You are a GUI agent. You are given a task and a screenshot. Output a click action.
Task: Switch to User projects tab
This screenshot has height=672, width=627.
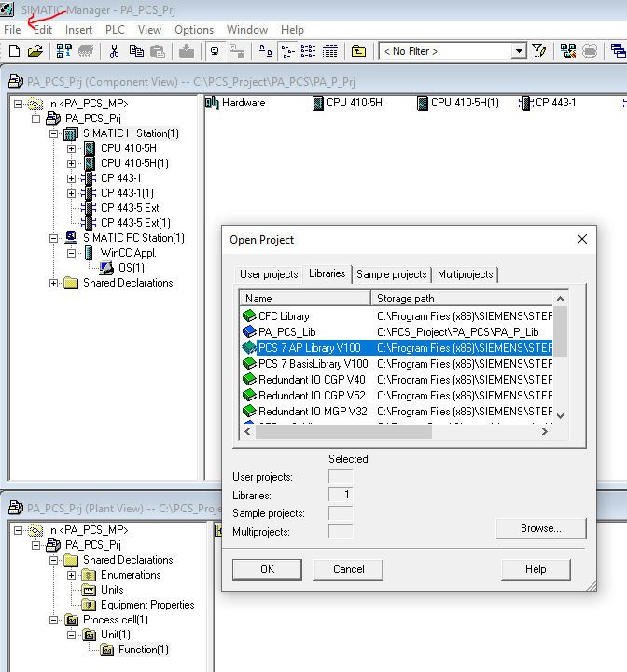(269, 274)
